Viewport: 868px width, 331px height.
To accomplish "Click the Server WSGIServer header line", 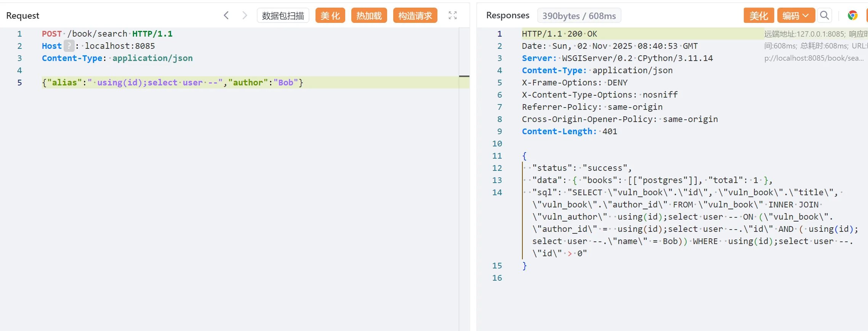I will (617, 58).
